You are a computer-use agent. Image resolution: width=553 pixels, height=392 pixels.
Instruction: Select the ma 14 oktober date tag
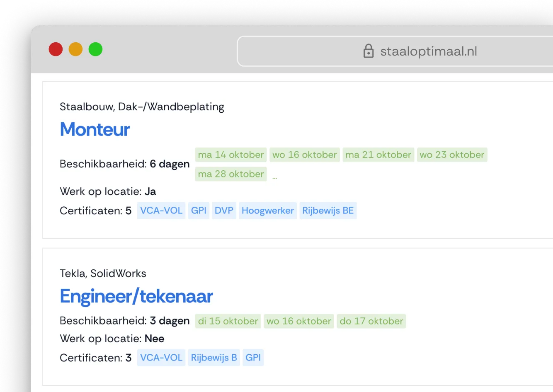pyautogui.click(x=230, y=155)
